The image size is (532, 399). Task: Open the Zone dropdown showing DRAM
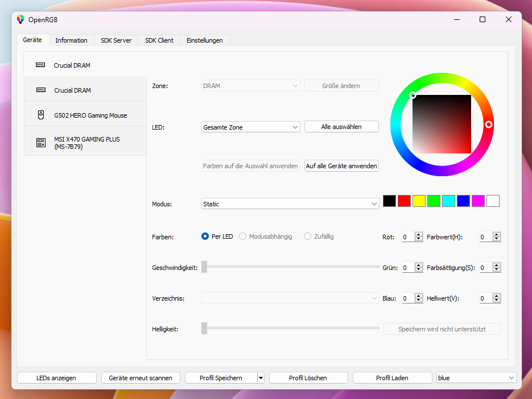251,86
